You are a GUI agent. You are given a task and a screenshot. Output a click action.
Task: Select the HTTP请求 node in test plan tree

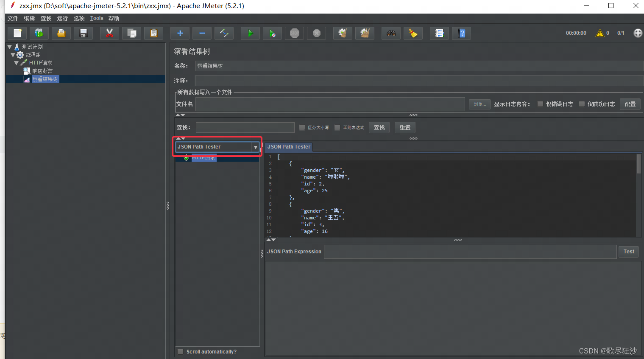pyautogui.click(x=41, y=63)
